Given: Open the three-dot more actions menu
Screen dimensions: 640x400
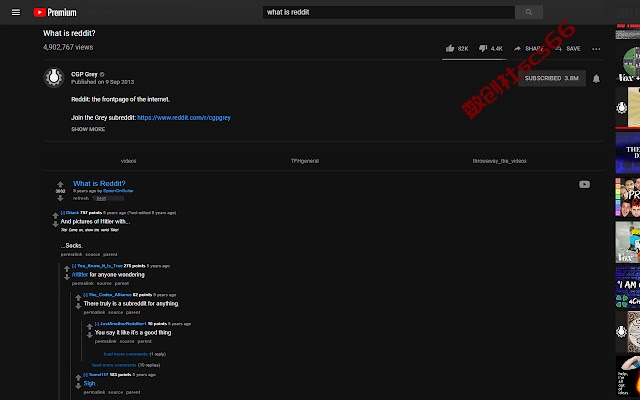Looking at the screenshot, I should click(596, 49).
